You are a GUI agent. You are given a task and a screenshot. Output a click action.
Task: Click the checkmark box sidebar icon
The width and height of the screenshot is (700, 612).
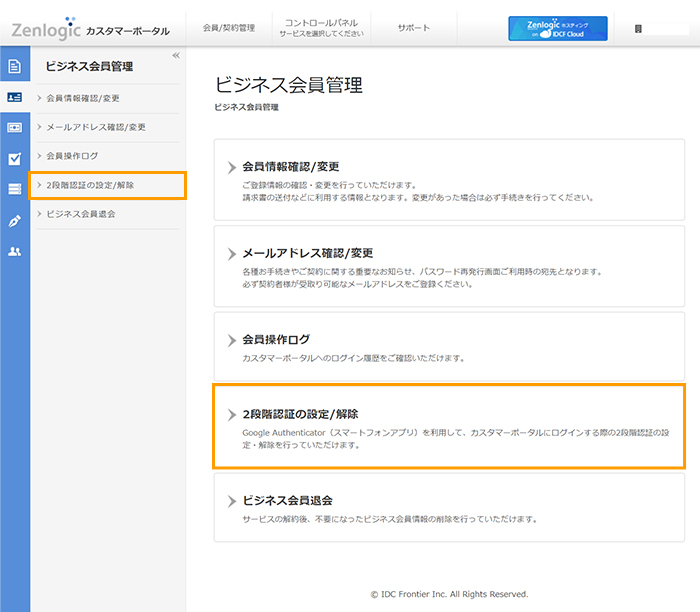pos(14,158)
